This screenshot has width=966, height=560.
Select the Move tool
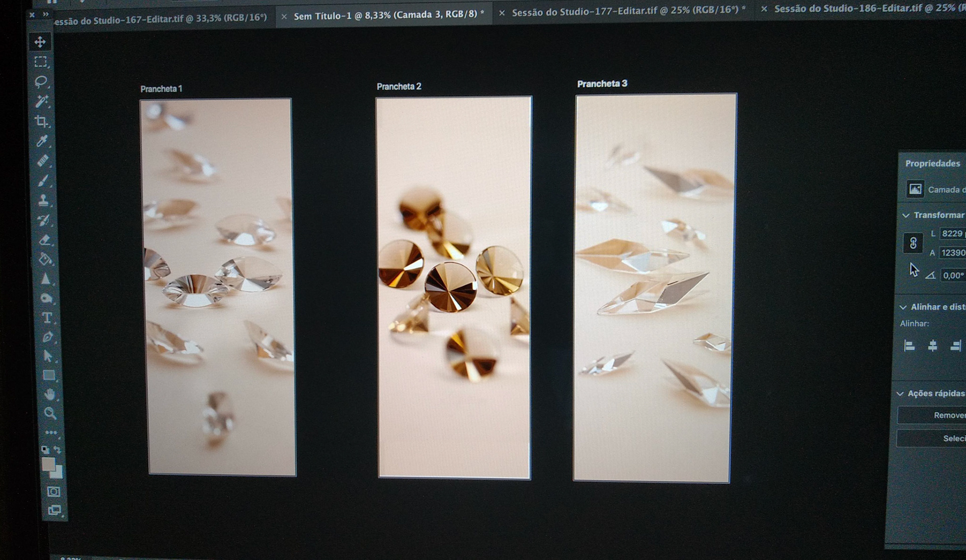pos(40,42)
